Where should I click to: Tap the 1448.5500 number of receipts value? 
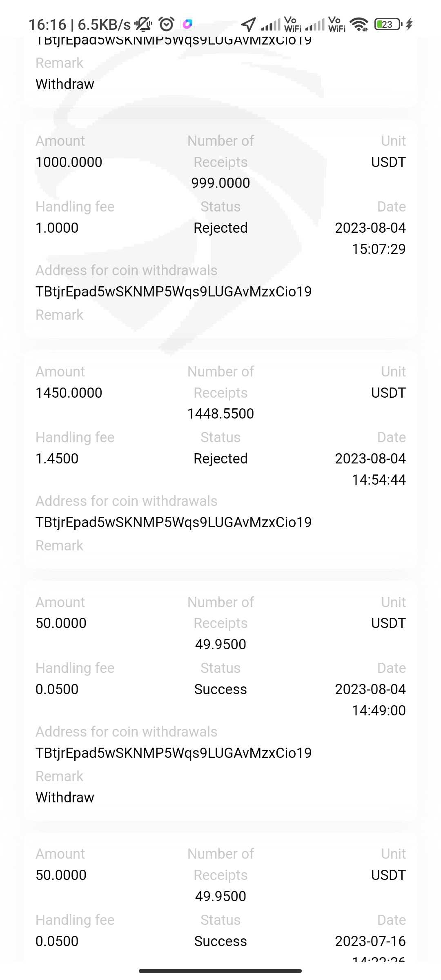[x=220, y=414]
